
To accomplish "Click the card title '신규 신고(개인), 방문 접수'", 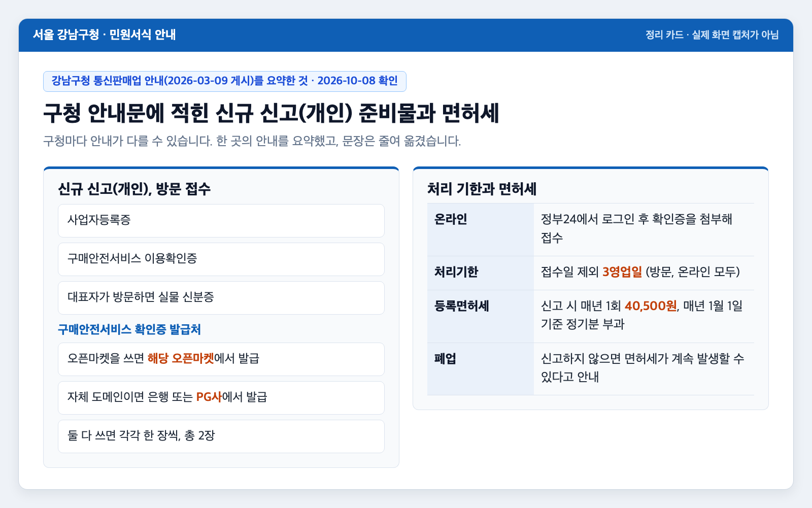I will pos(134,189).
